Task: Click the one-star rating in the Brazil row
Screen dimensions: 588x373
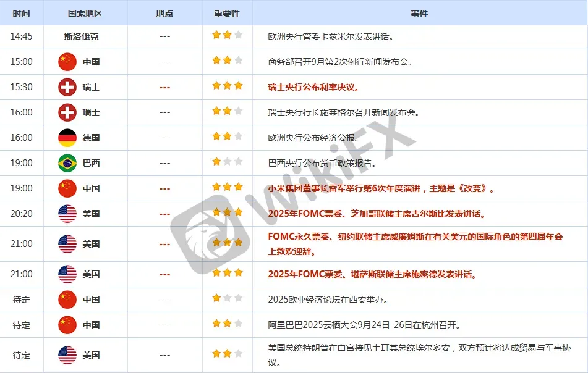Action: 228,162
